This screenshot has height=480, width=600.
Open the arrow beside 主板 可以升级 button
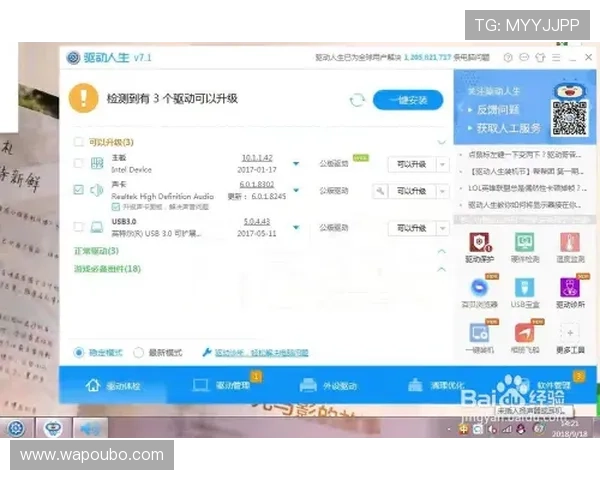click(x=442, y=165)
